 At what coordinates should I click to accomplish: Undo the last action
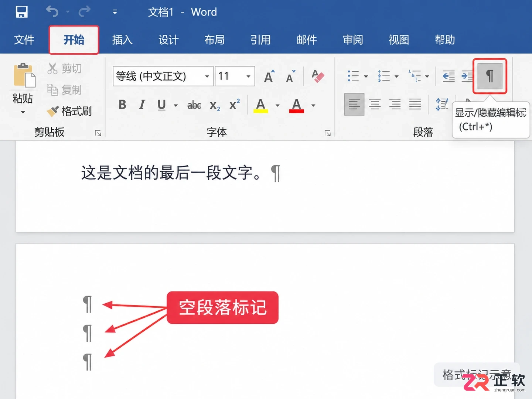[x=52, y=12]
